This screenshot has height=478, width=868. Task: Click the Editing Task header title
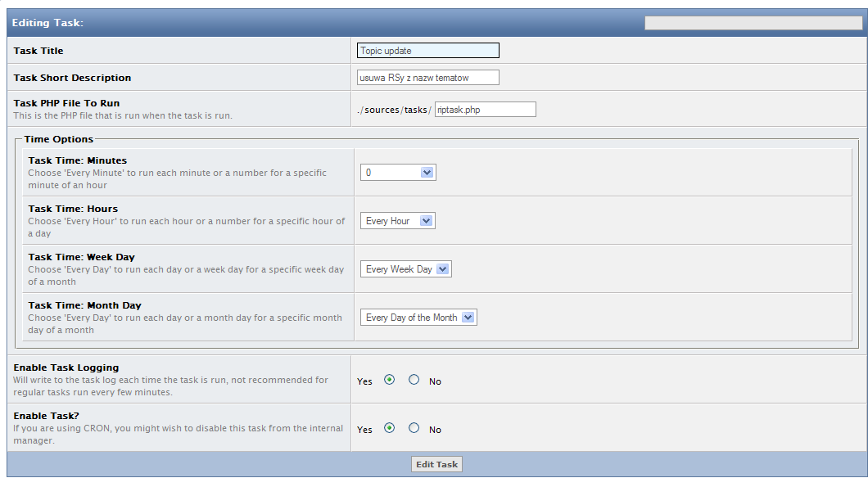47,23
